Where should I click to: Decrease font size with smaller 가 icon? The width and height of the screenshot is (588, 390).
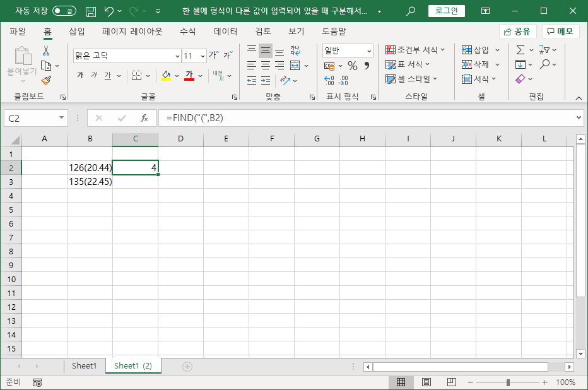pyautogui.click(x=228, y=55)
